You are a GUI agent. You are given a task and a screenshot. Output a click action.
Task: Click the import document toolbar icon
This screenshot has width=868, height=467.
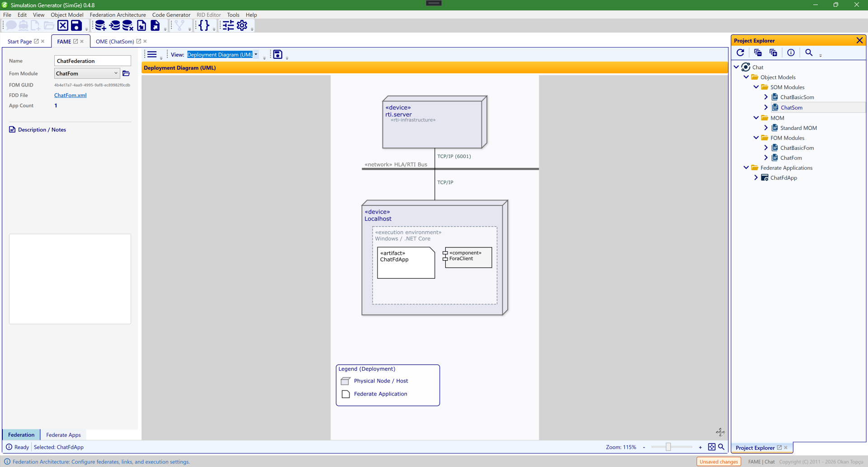pos(142,25)
